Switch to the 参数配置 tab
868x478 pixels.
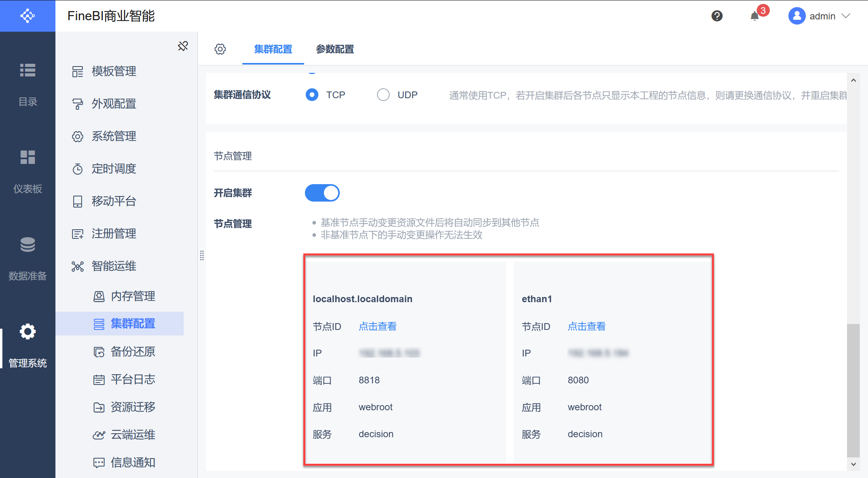[x=335, y=49]
